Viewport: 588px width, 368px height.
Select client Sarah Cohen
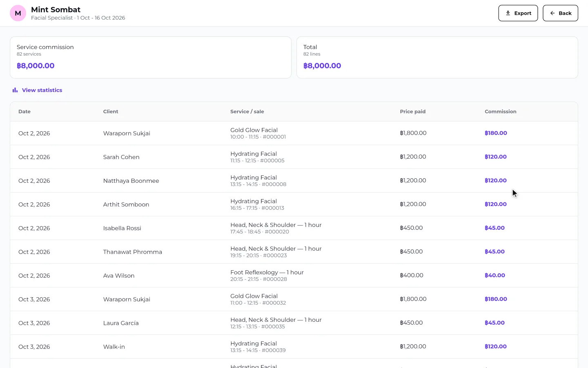(x=121, y=157)
